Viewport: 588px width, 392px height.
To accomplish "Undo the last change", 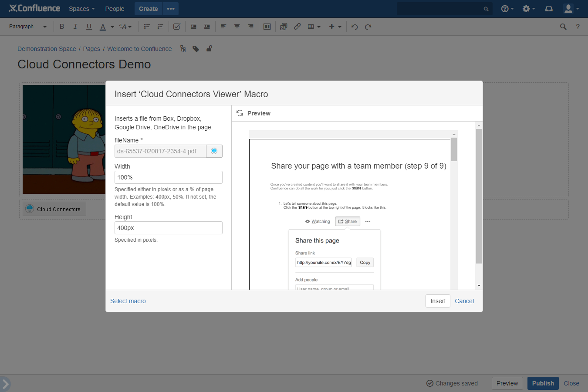I will [x=355, y=27].
